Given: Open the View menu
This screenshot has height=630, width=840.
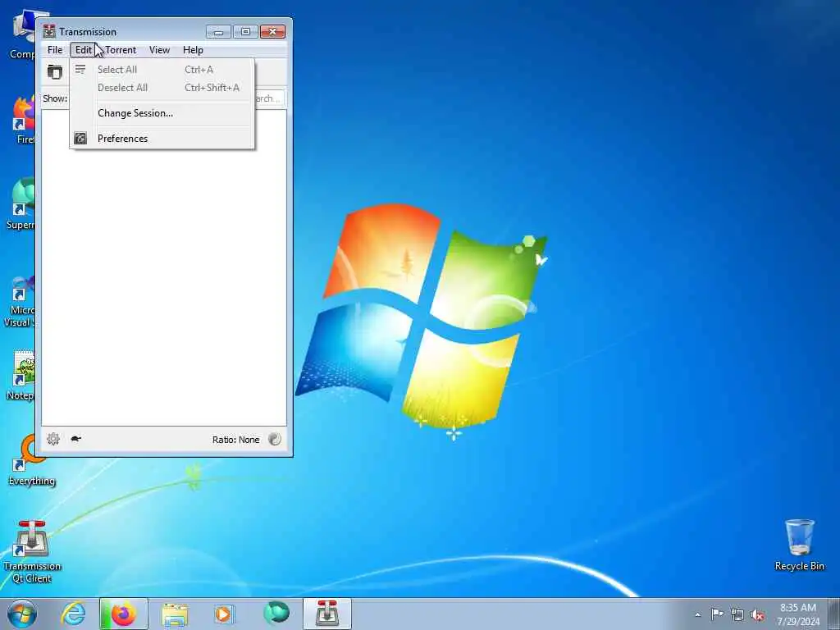Looking at the screenshot, I should coord(159,50).
